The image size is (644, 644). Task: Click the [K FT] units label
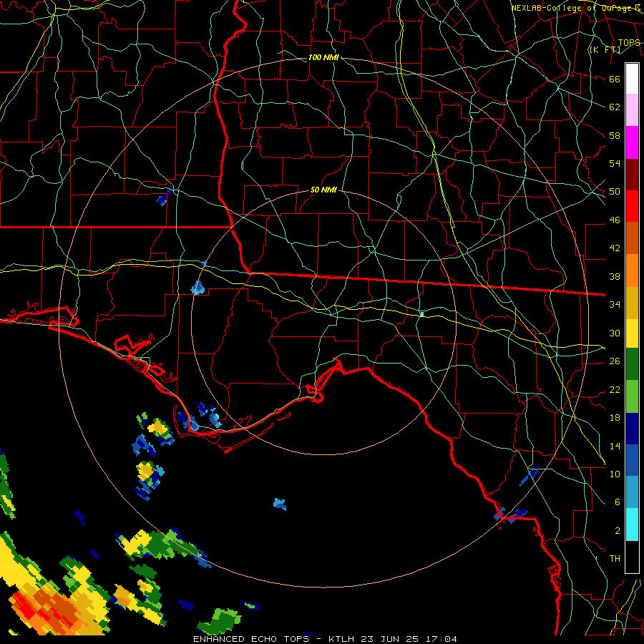click(x=605, y=49)
